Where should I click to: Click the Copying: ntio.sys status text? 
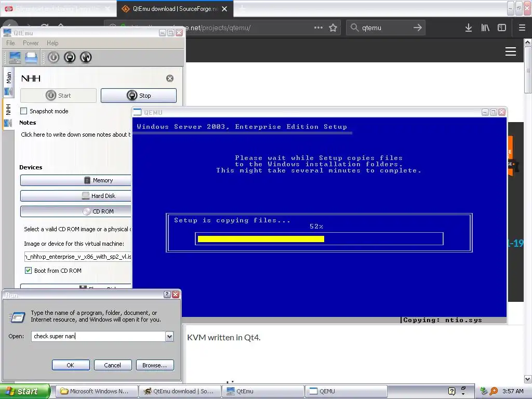pyautogui.click(x=443, y=320)
